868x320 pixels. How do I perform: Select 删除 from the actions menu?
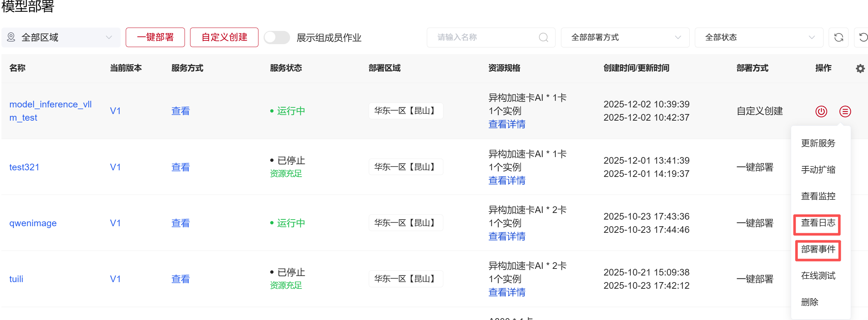click(x=810, y=302)
